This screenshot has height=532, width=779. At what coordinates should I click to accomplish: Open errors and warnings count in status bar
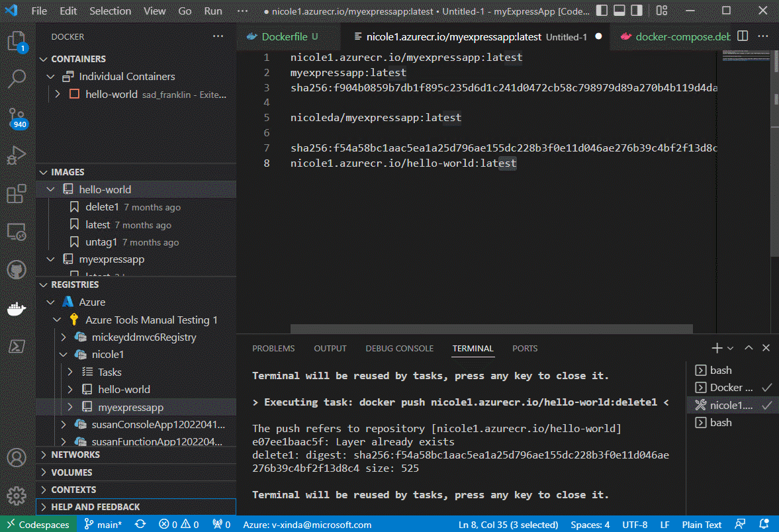click(x=179, y=524)
